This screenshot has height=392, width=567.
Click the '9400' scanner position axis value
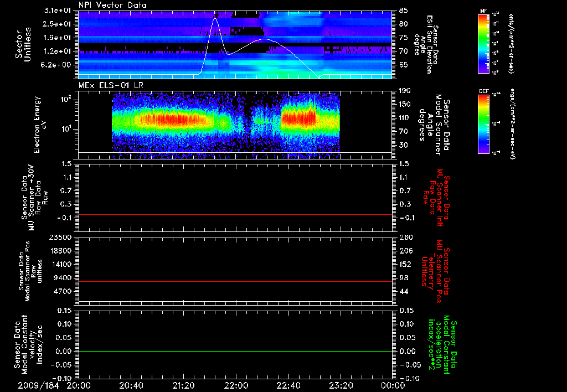tap(63, 278)
